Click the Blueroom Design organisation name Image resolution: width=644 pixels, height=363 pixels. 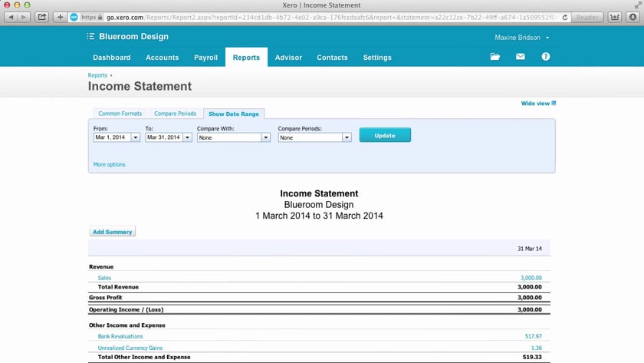click(x=133, y=37)
